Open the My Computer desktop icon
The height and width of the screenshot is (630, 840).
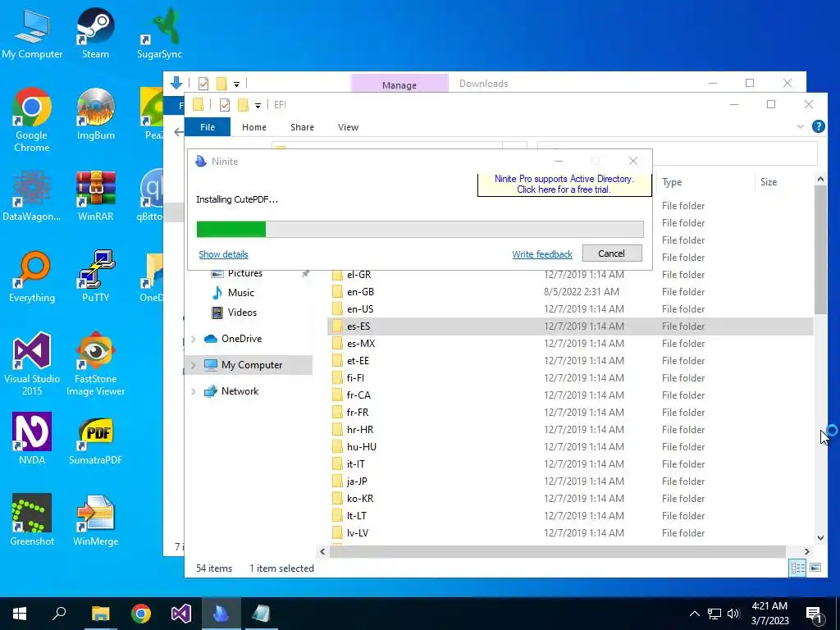[x=32, y=33]
